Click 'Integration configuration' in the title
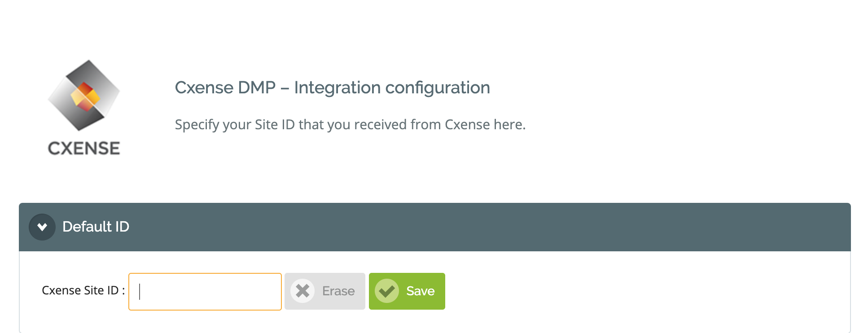 tap(392, 88)
